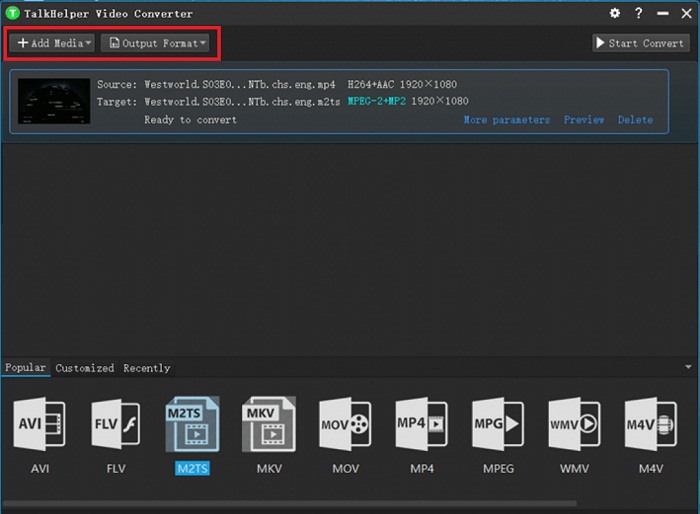
Task: Switch to the Popular tab
Action: 25,368
